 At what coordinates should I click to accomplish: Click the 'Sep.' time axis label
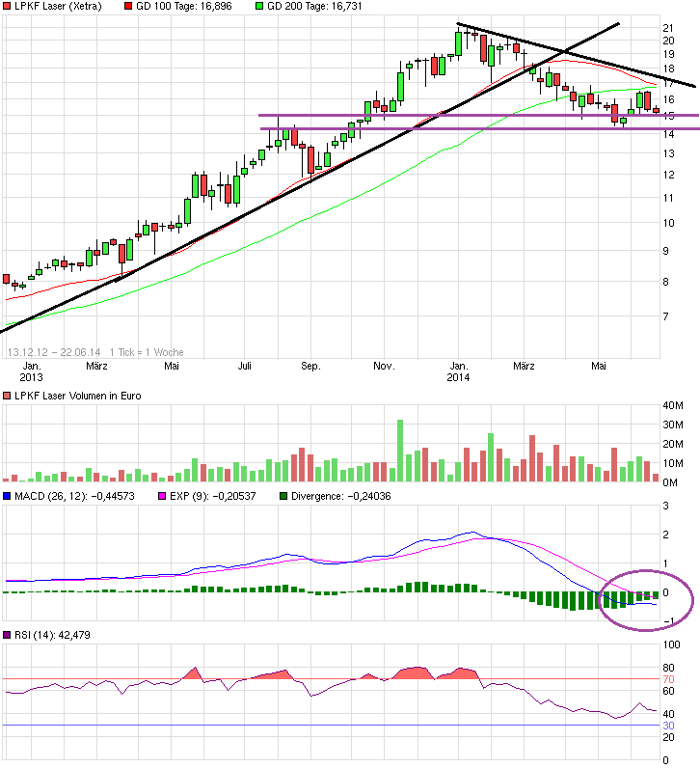coord(310,366)
